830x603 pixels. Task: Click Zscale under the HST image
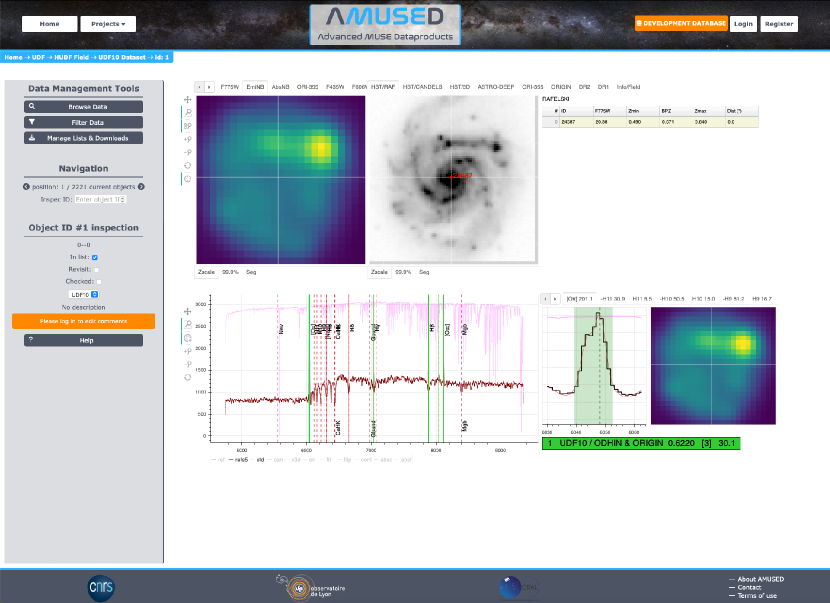point(379,272)
